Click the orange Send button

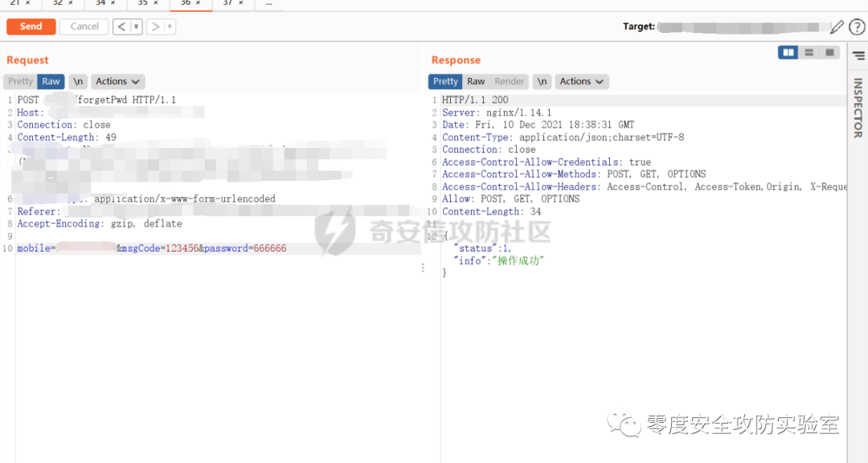click(x=31, y=27)
